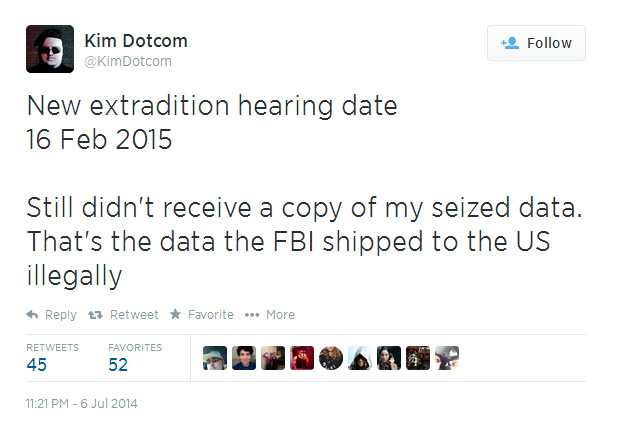
Task: Click the eighth dark group avatar
Action: click(x=418, y=359)
